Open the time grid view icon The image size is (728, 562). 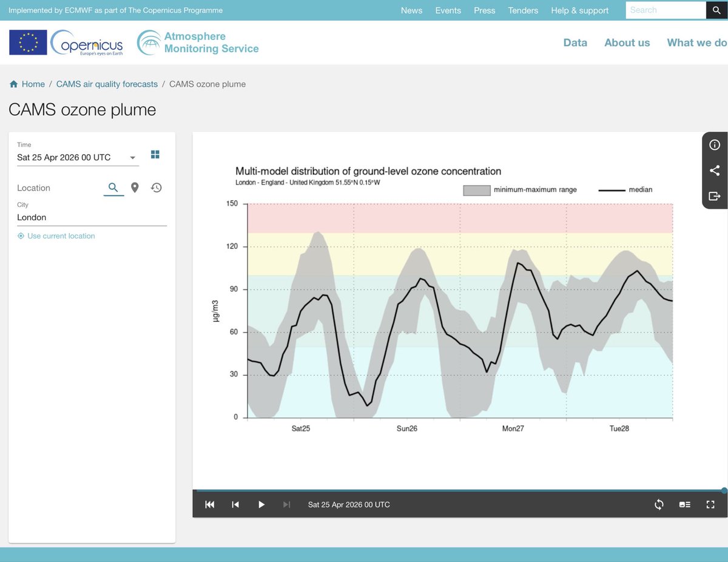(x=155, y=154)
